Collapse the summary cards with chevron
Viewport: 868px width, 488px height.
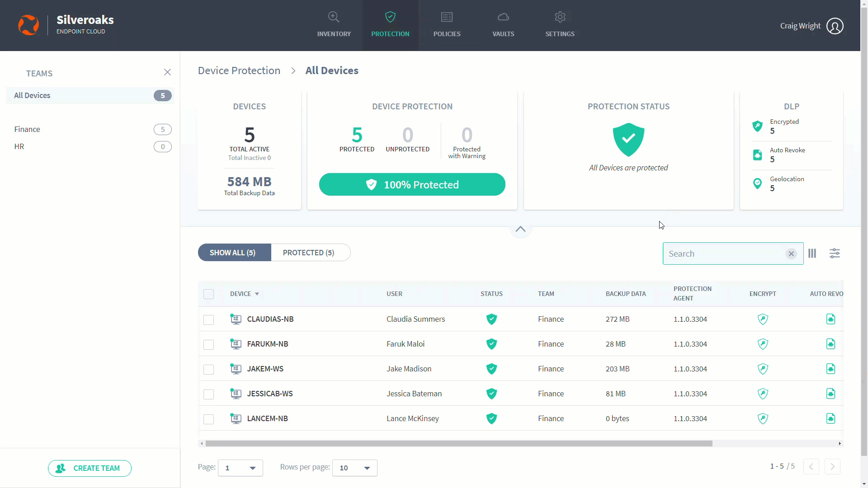(520, 229)
